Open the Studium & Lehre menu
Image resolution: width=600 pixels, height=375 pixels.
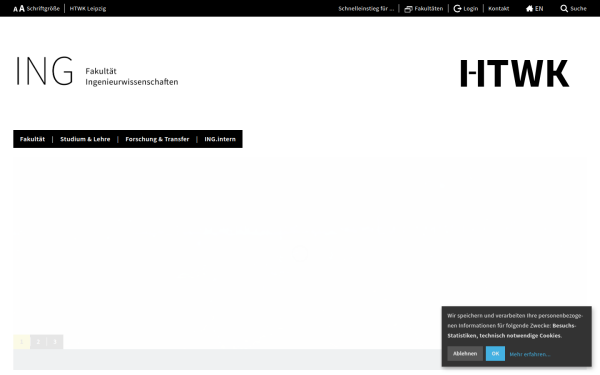(85, 139)
